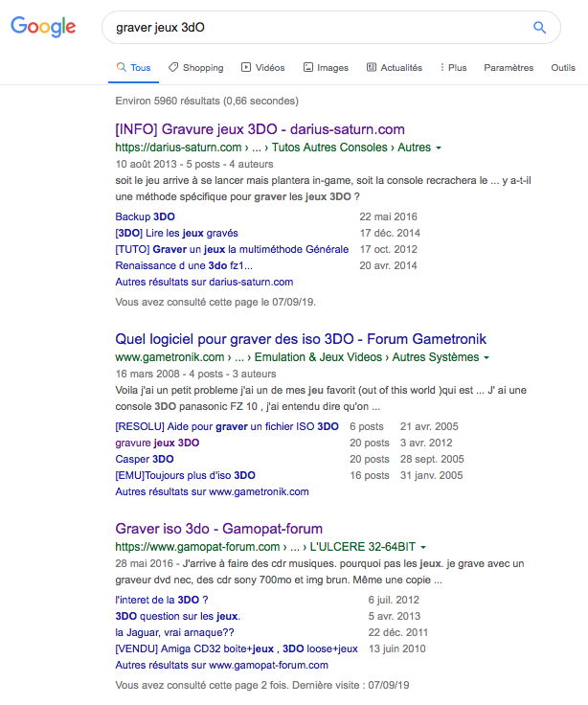Image resolution: width=588 pixels, height=705 pixels.
Task: Expand the Plus more options menu
Action: [453, 68]
